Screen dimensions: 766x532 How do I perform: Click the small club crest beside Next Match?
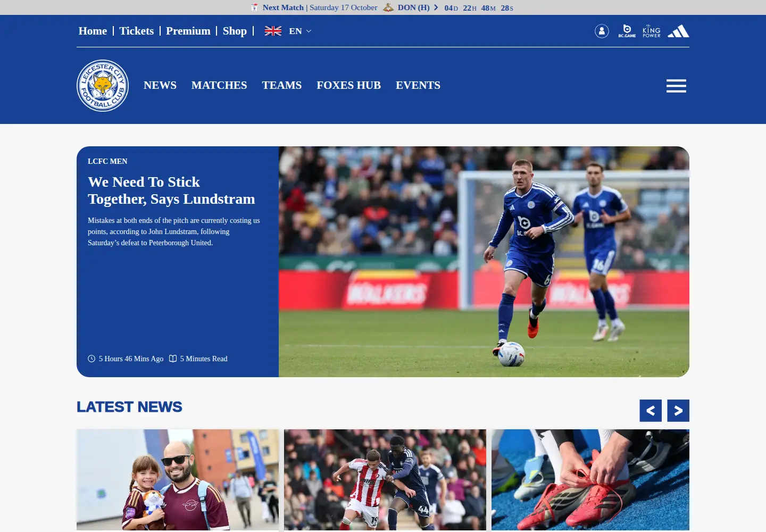click(254, 7)
